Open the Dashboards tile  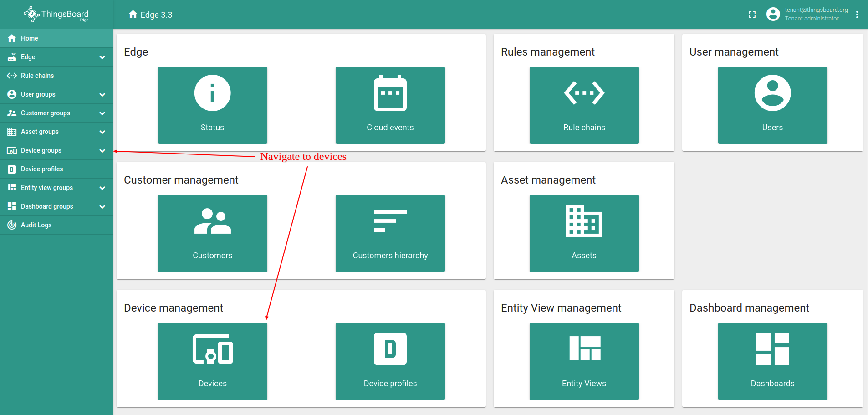(x=772, y=361)
